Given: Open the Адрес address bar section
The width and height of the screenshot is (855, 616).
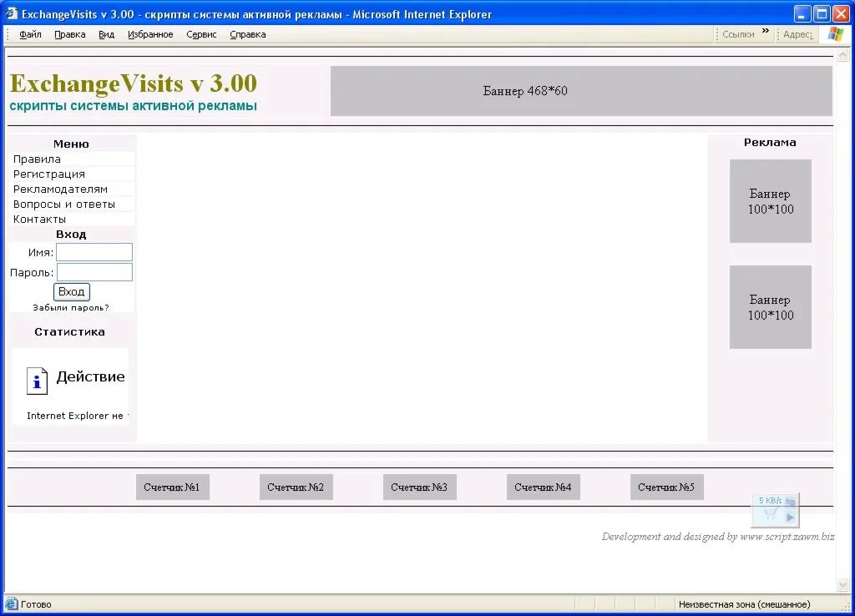Looking at the screenshot, I should pos(797,34).
